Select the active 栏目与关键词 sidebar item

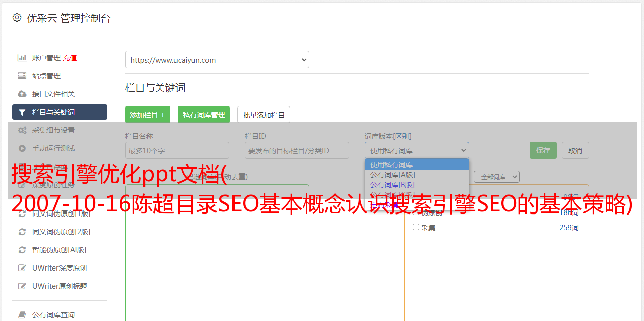[x=60, y=112]
